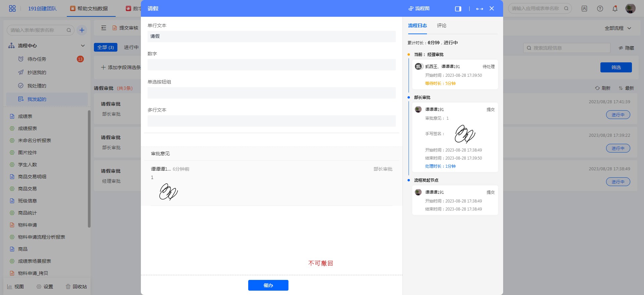Select the 全部 (3) tab
The width and height of the screenshot is (644, 295).
tap(105, 47)
